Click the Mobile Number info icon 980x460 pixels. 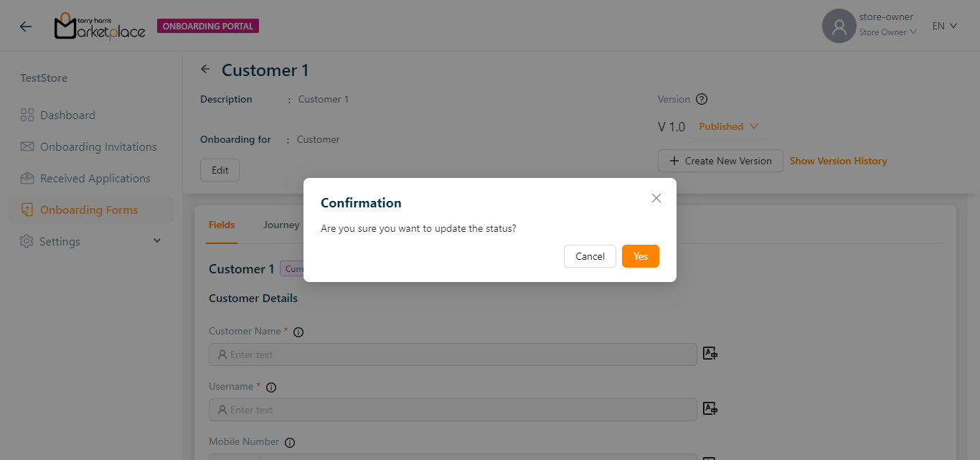(x=290, y=443)
